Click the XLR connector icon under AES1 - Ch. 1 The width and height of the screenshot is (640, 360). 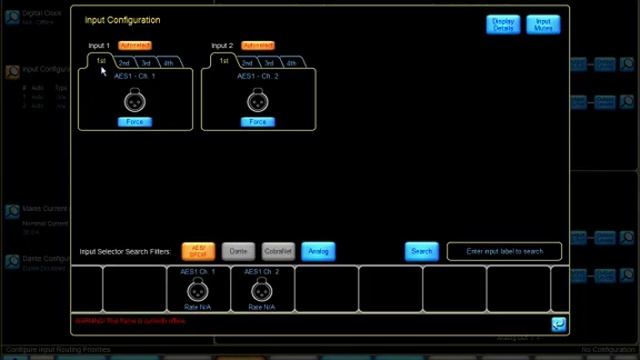[x=135, y=100]
